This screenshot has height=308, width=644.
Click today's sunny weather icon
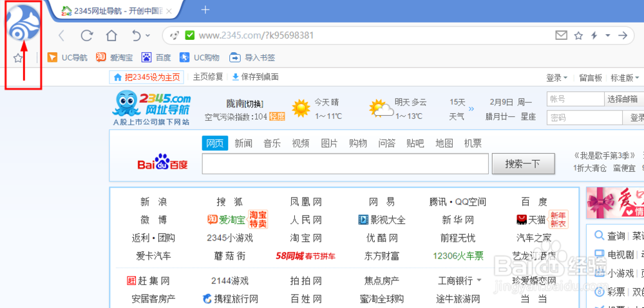click(x=301, y=108)
